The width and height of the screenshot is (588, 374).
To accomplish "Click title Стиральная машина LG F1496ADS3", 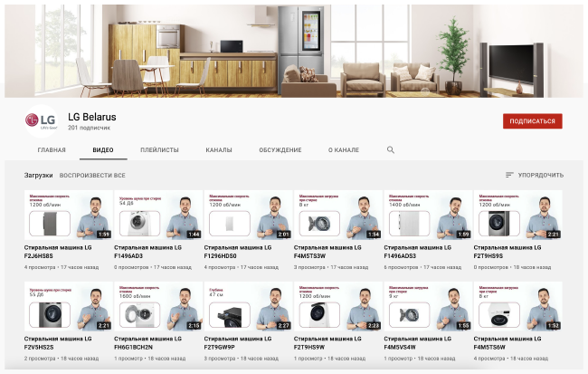I will [x=417, y=252].
